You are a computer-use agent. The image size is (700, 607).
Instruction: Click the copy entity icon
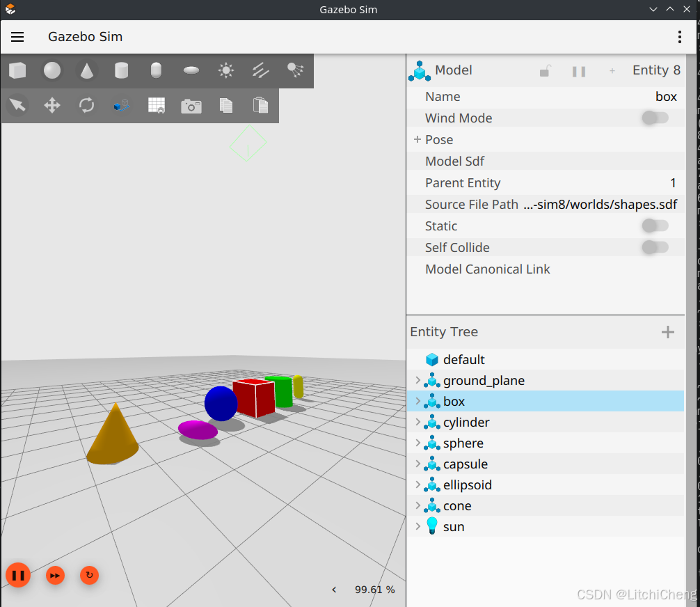[226, 105]
